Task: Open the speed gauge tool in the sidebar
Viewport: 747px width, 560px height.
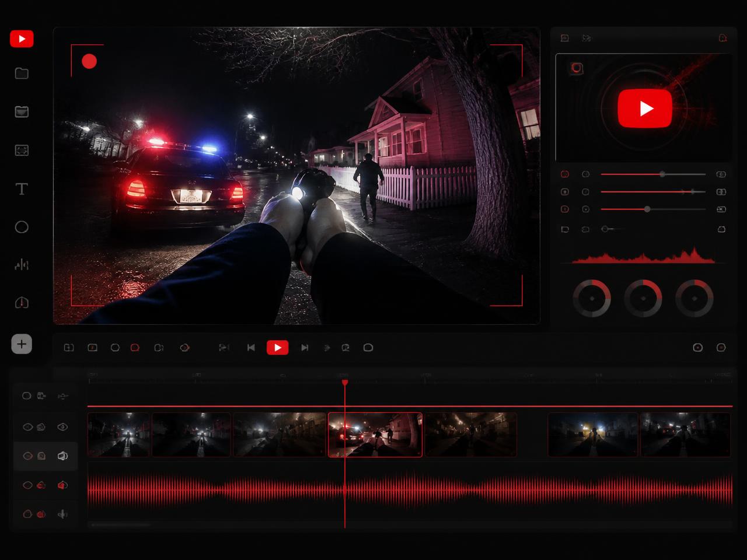Action: pos(22,303)
